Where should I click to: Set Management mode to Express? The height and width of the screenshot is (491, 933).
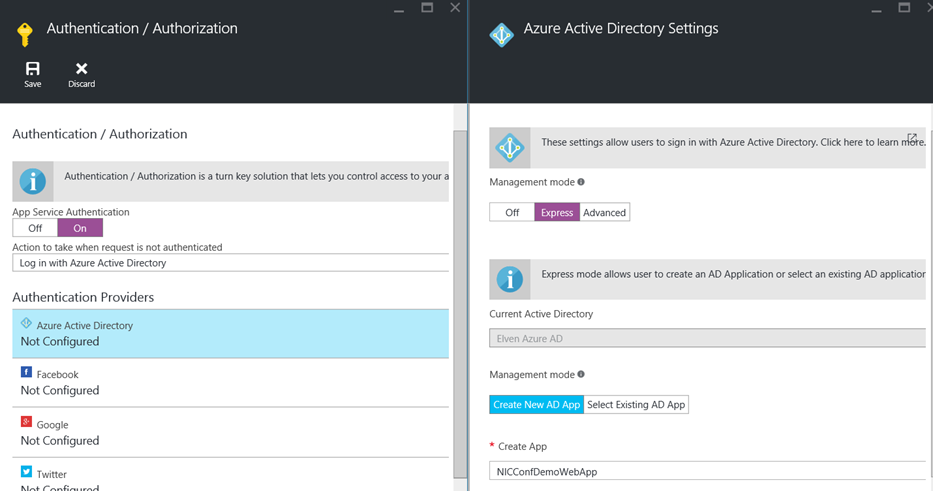(557, 212)
